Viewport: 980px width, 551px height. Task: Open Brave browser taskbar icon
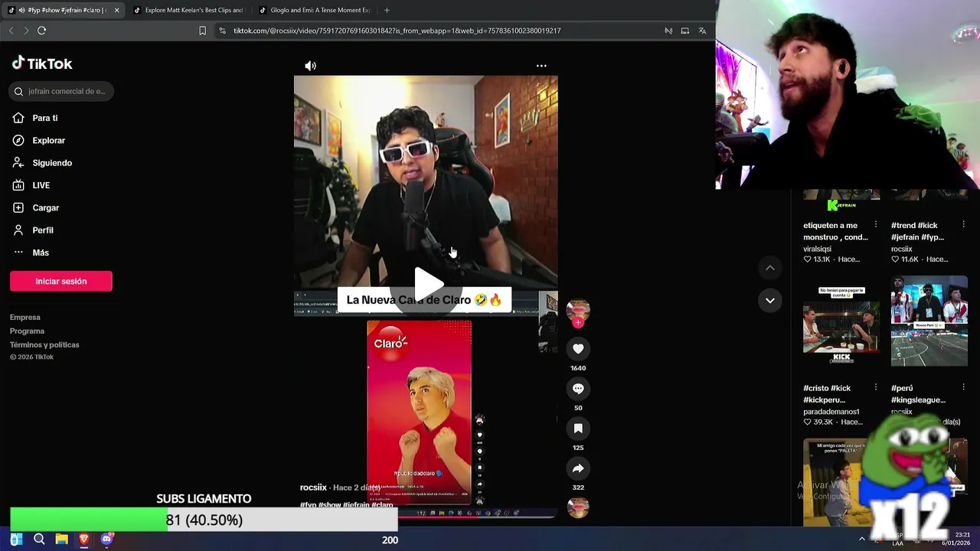84,540
